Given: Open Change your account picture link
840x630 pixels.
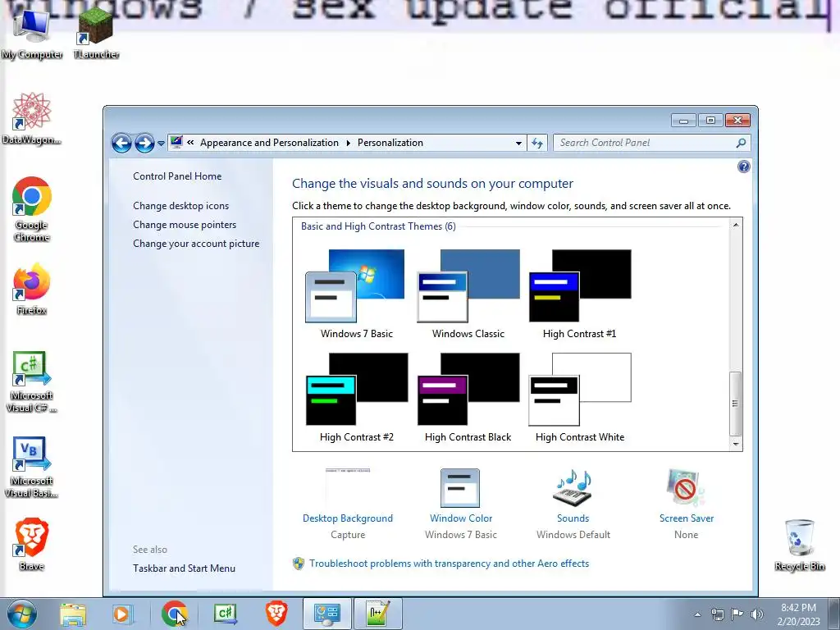Looking at the screenshot, I should (196, 243).
